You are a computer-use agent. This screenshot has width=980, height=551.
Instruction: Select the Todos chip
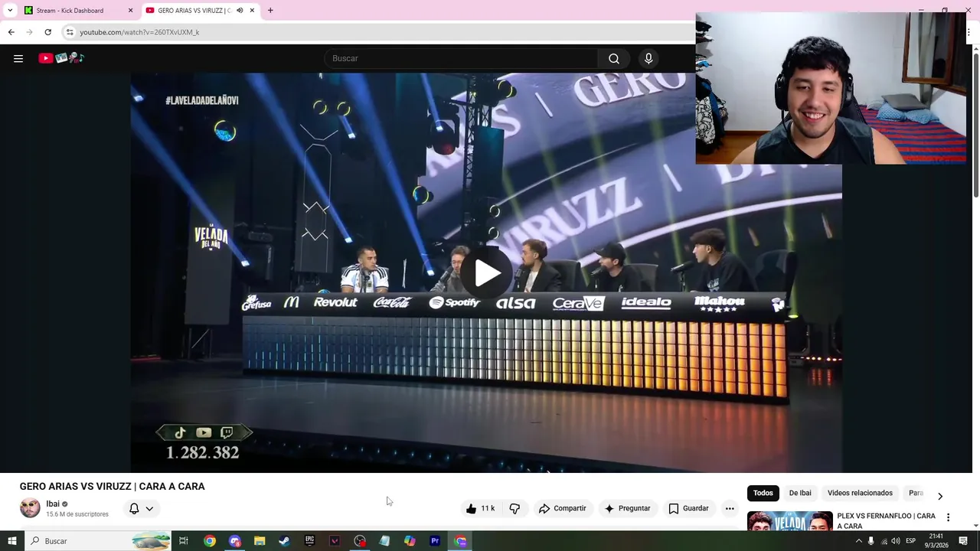[x=763, y=493]
